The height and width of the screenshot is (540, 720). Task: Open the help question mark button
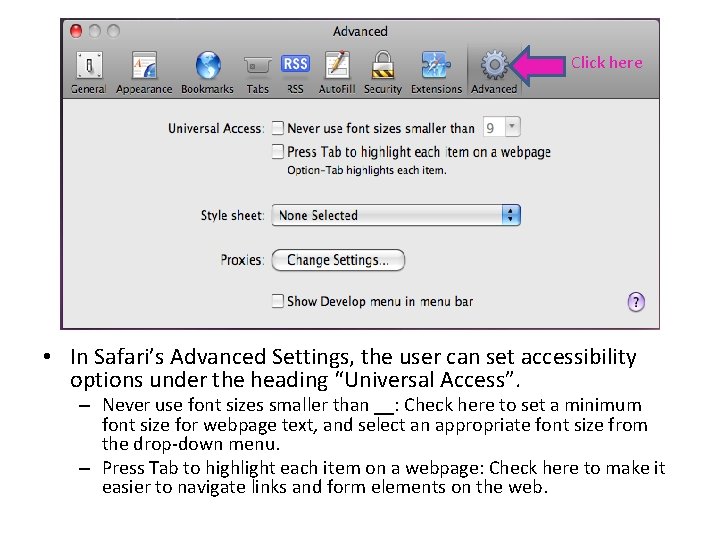[636, 302]
